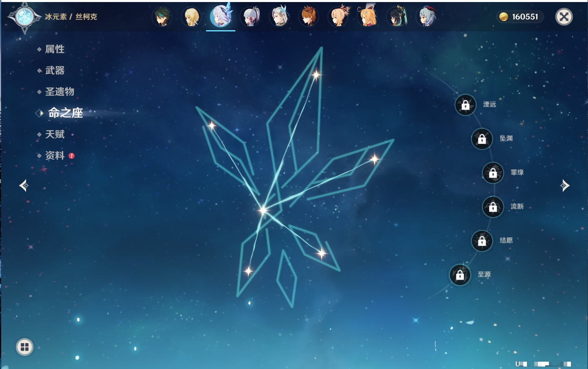Select the fourth character avatar with silver hair
Screen dimensions: 588x369
(x=250, y=17)
